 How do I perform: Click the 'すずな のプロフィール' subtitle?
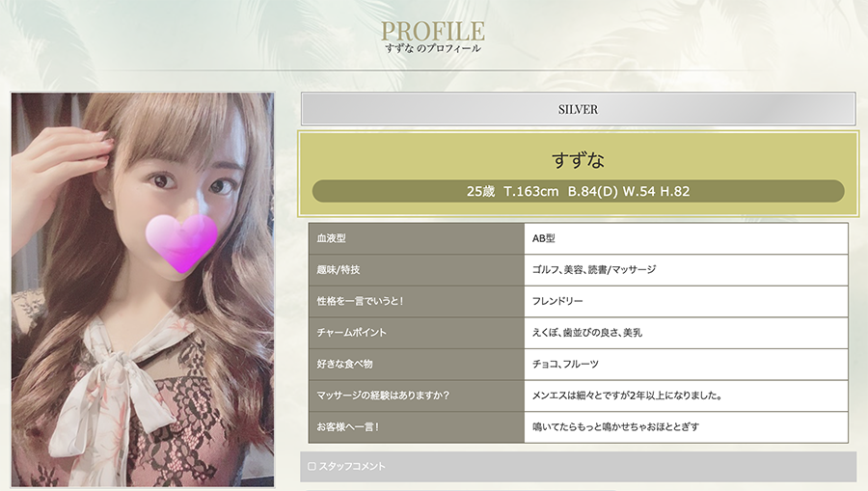point(433,48)
